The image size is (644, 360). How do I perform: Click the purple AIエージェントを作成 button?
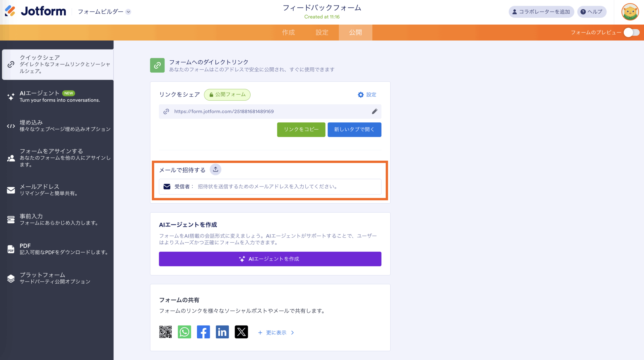coord(270,259)
